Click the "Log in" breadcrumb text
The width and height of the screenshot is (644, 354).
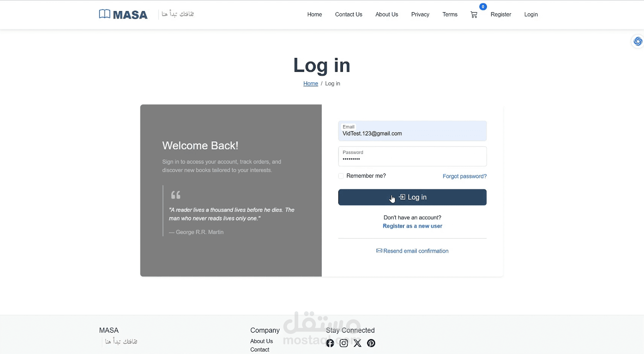(x=332, y=83)
